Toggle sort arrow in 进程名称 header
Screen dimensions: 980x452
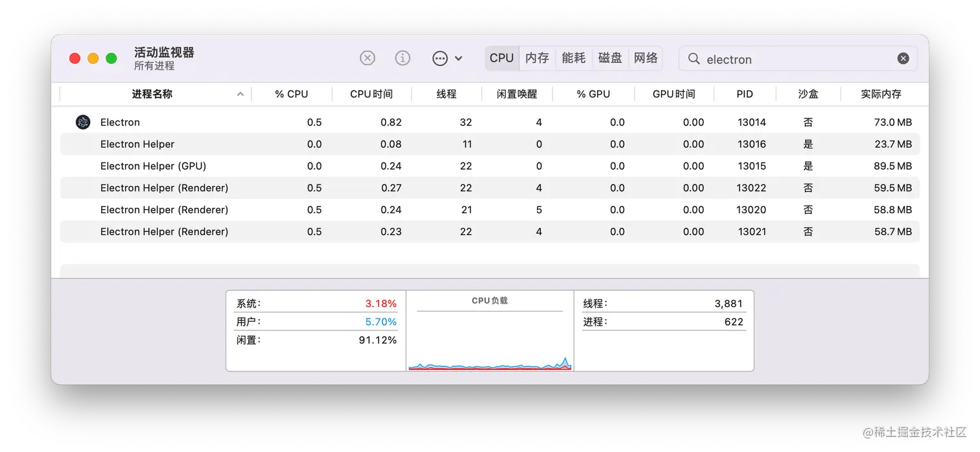pos(240,94)
